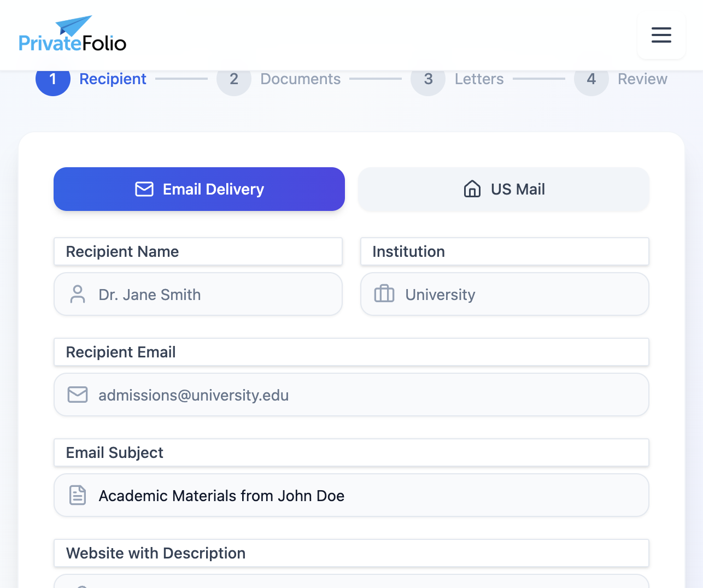This screenshot has width=703, height=588.
Task: Open the hamburger navigation menu
Action: click(x=661, y=35)
